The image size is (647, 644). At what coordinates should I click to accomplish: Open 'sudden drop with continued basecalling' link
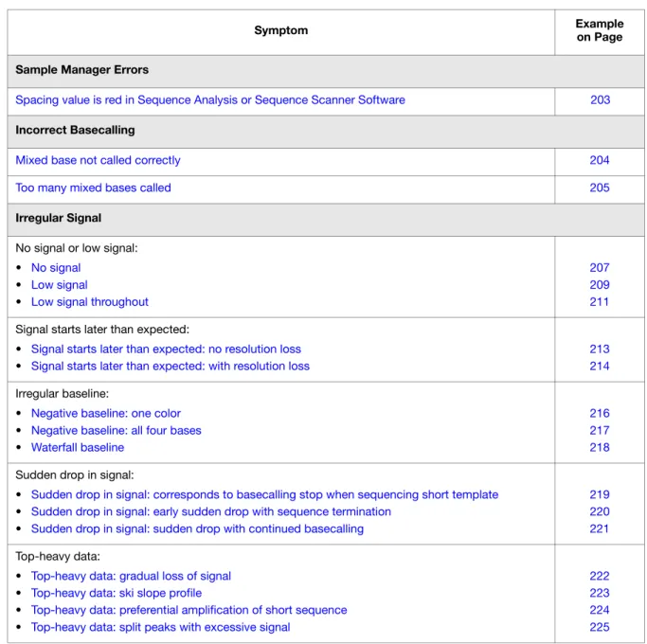pyautogui.click(x=197, y=528)
